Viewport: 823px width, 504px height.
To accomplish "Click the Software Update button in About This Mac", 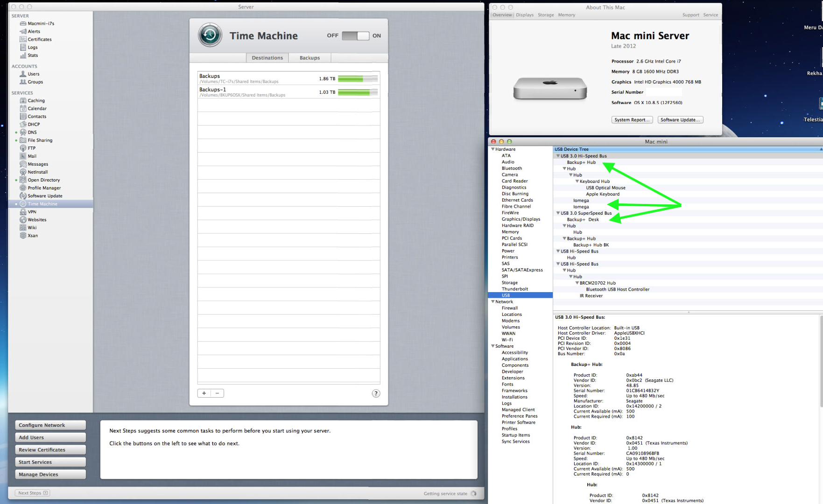I will coord(680,120).
